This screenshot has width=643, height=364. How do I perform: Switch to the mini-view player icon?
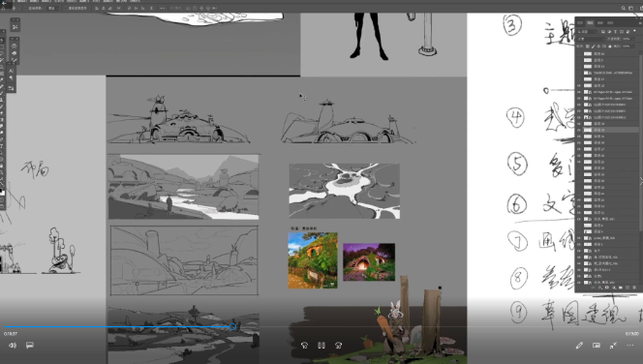click(597, 346)
